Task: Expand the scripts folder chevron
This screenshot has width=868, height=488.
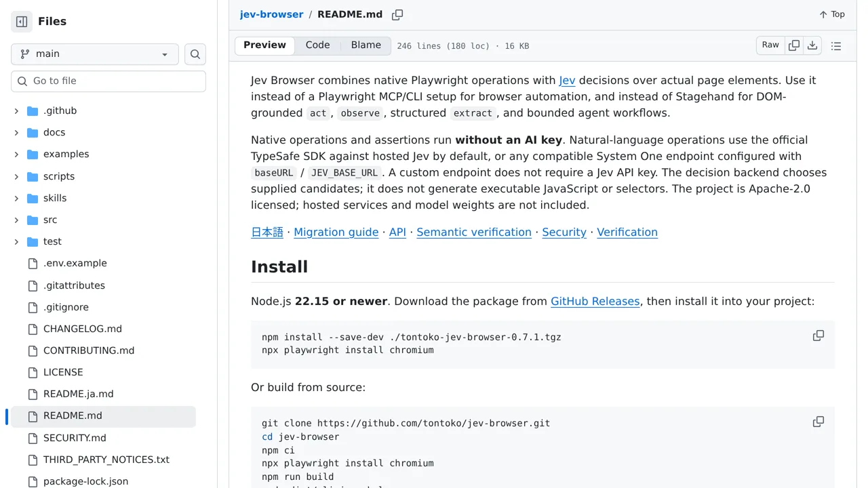Action: (16, 176)
